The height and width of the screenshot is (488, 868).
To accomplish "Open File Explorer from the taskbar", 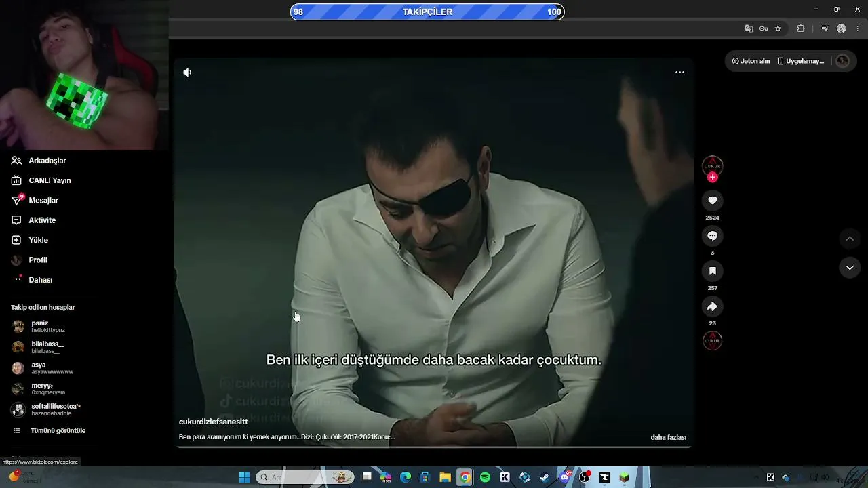I will coord(445,477).
